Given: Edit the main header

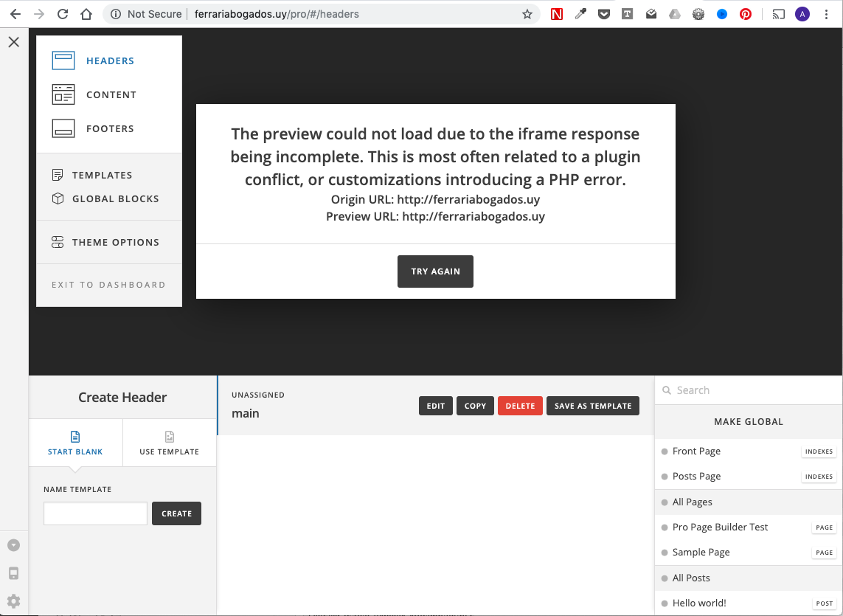Looking at the screenshot, I should pyautogui.click(x=435, y=406).
